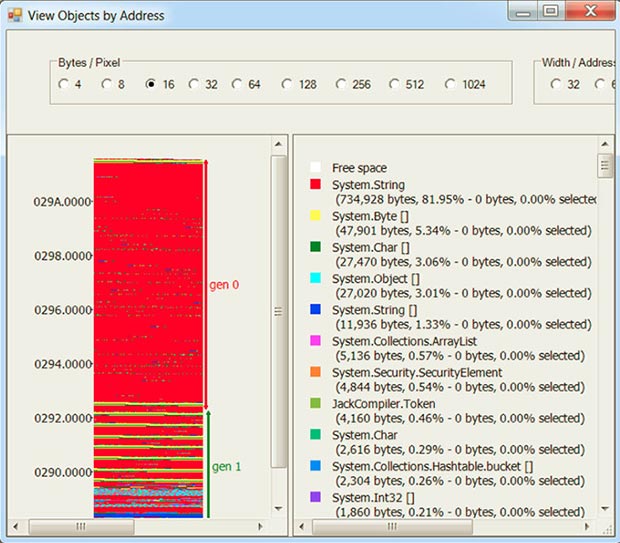Click right arrow of memory map horizontal scrollbar
The height and width of the screenshot is (543, 620).
260,526
